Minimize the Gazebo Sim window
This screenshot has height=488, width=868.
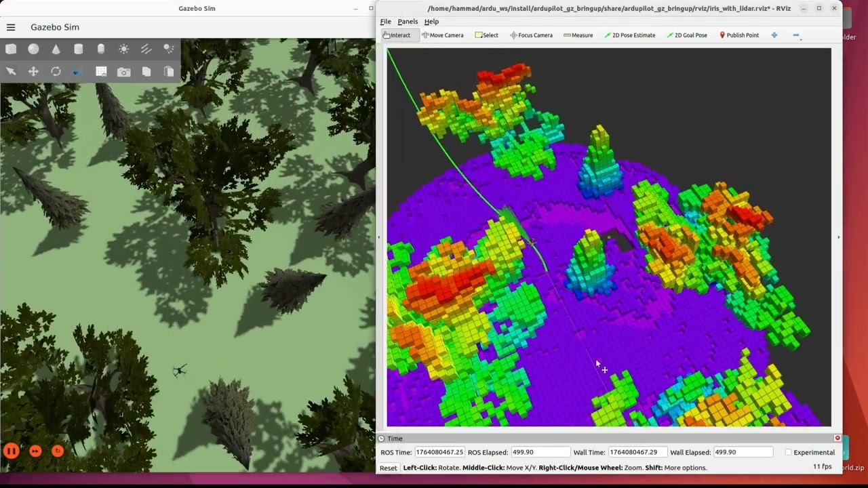(x=356, y=8)
